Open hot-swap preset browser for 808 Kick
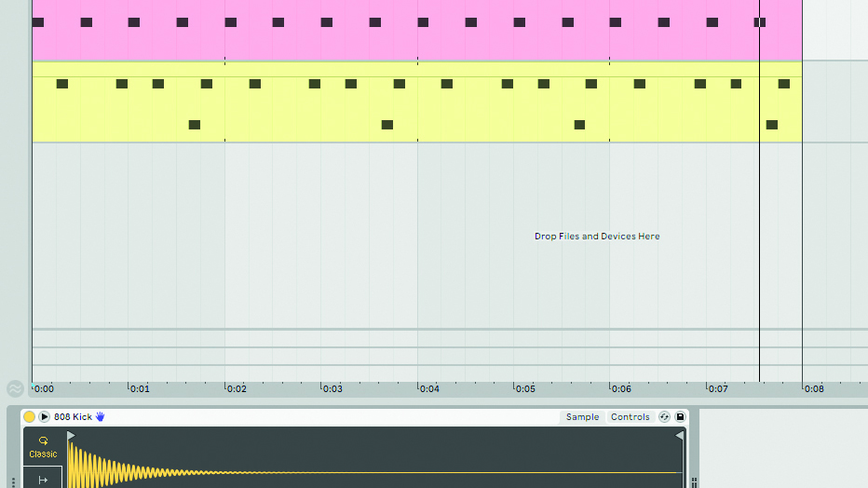This screenshot has height=488, width=868. pyautogui.click(x=664, y=416)
